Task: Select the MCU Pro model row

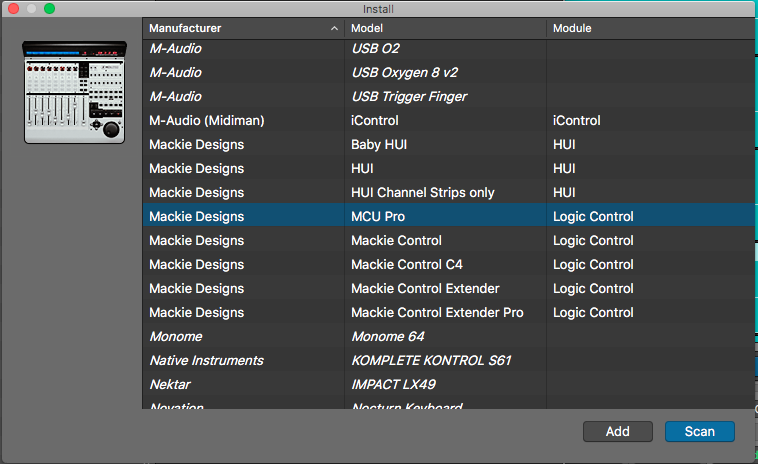Action: [449, 217]
